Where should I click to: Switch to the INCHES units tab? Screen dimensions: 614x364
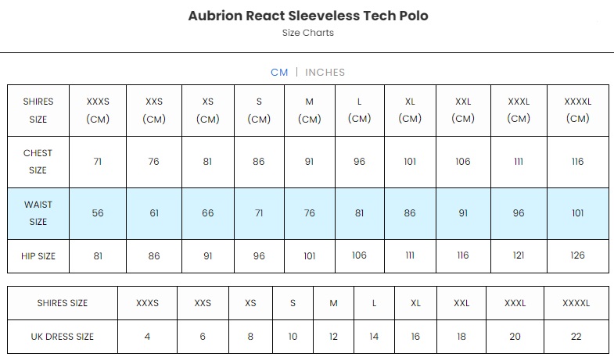[x=325, y=73]
